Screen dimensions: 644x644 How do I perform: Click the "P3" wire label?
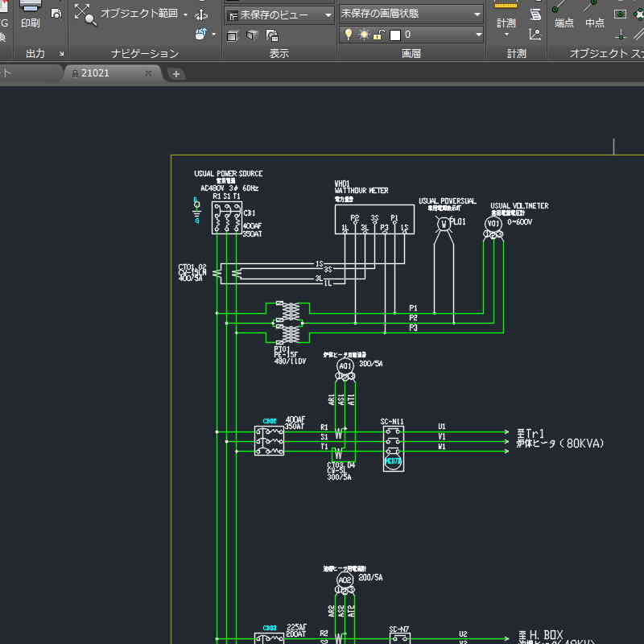click(x=413, y=328)
